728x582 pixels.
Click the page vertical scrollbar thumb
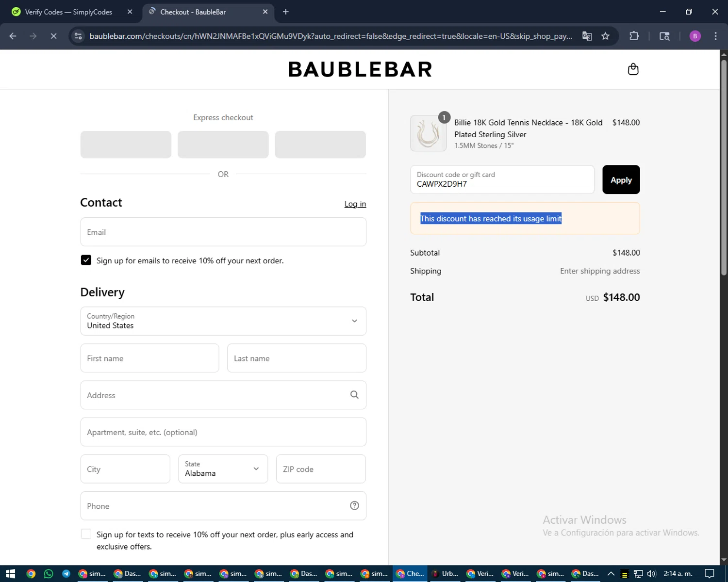coord(724,167)
